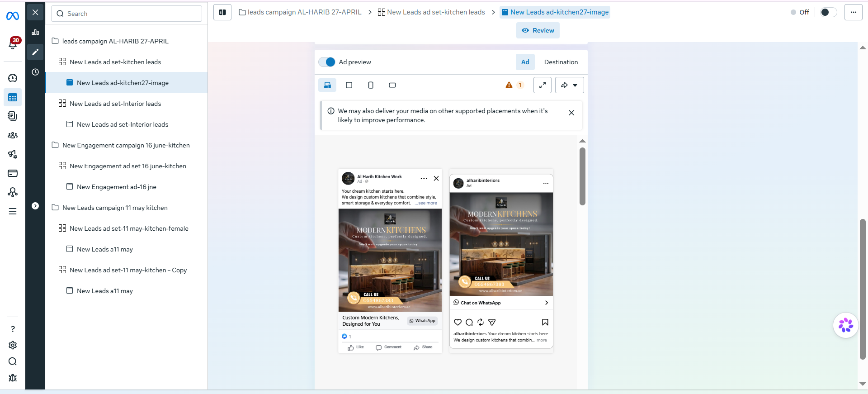Screen dimensions: 868x394
Task: Select the vertical mobile preview format
Action: [371, 85]
